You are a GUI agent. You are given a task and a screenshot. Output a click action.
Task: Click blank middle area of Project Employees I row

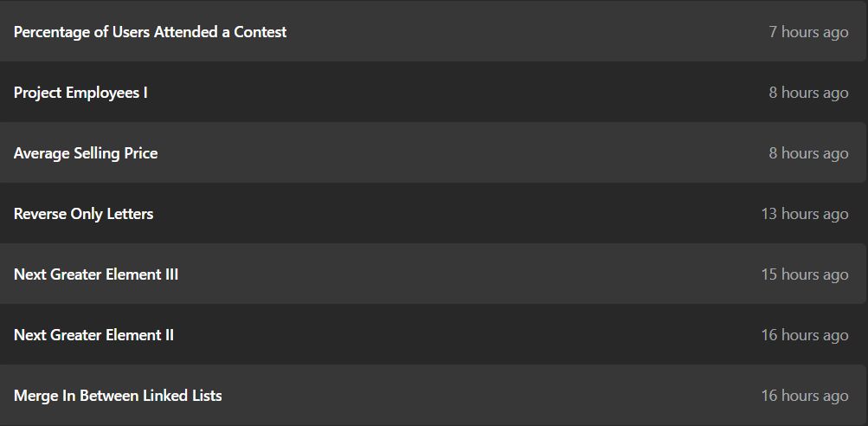pyautogui.click(x=443, y=92)
